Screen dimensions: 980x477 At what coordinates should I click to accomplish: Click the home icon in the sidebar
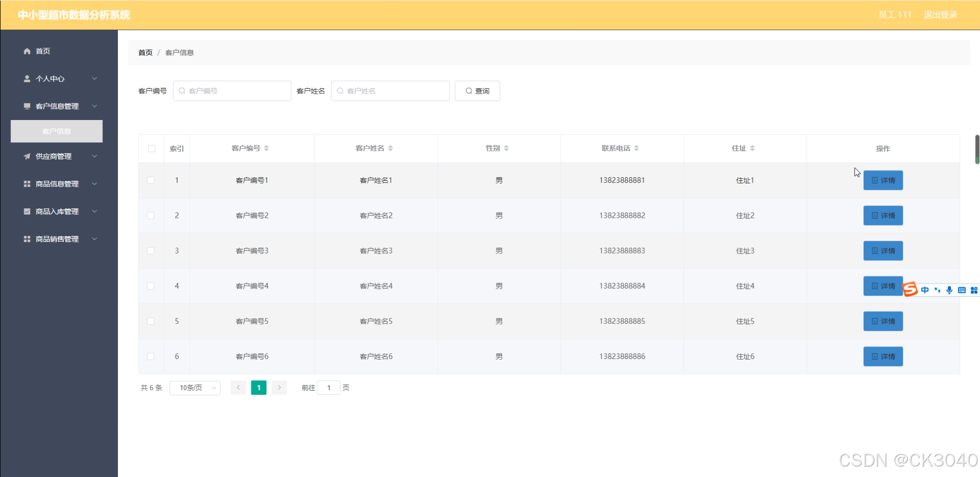coord(27,51)
